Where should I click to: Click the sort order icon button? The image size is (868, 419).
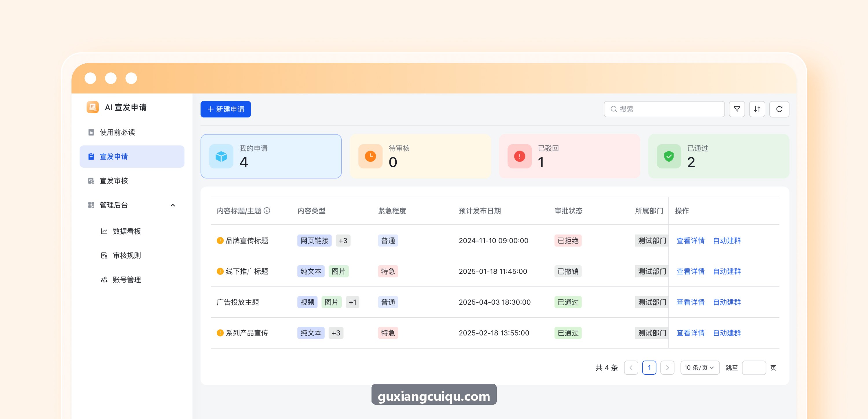coord(757,109)
